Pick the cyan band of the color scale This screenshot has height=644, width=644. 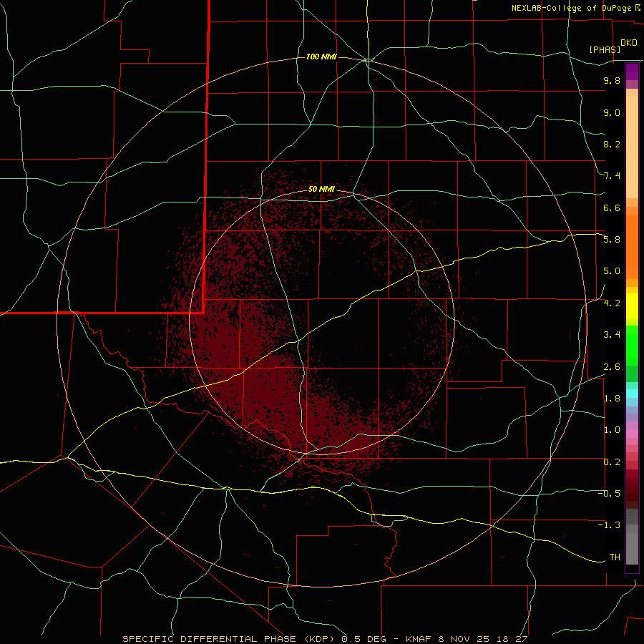click(x=632, y=394)
